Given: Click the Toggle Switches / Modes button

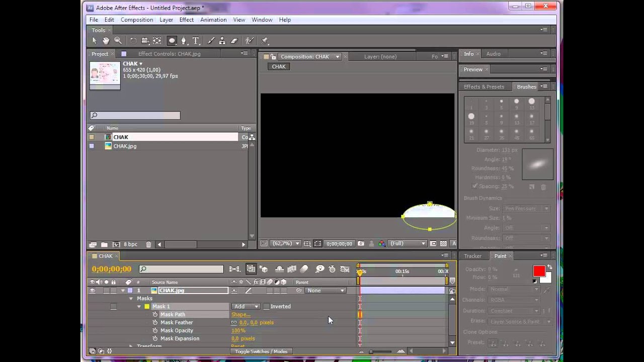Looking at the screenshot, I should 261,351.
